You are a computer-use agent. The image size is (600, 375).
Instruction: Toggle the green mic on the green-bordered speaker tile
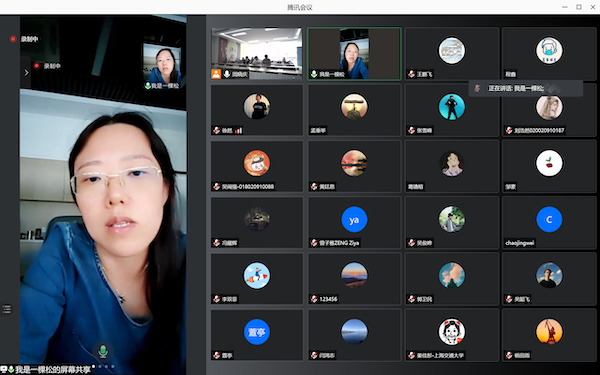tap(314, 74)
